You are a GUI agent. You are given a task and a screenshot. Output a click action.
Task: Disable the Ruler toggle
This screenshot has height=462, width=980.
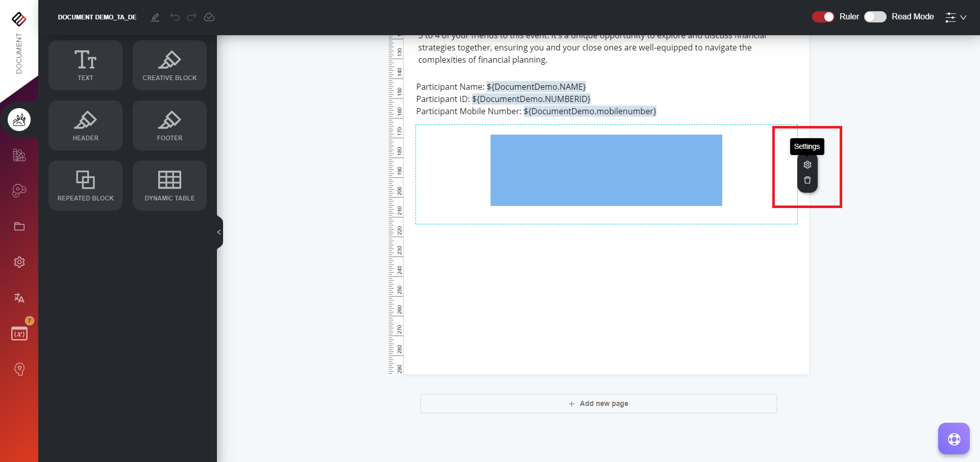pyautogui.click(x=823, y=17)
